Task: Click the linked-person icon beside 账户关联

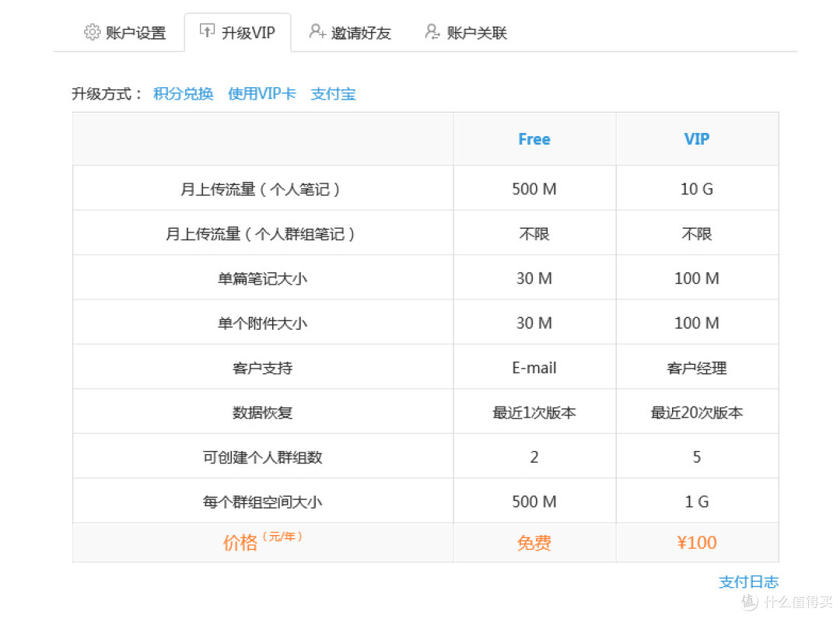Action: [x=432, y=31]
